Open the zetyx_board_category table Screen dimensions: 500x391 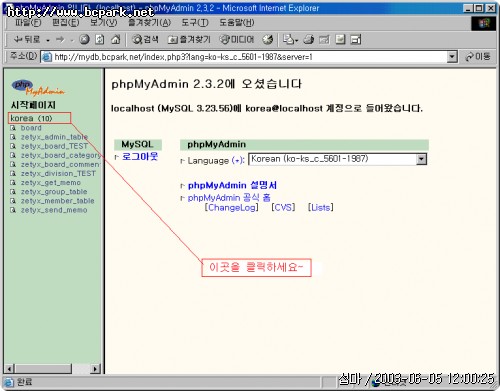[x=60, y=155]
